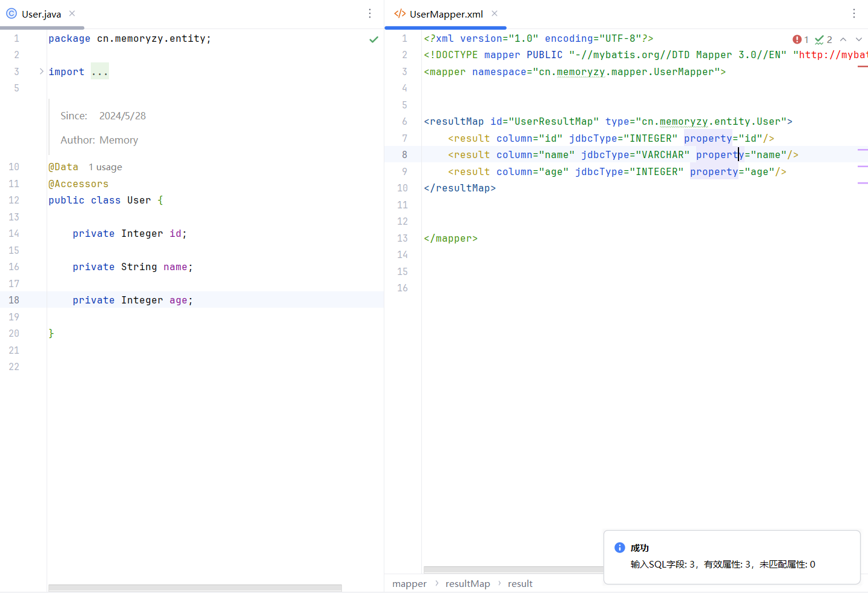Close the UserMapper.xml tab
Image resolution: width=868 pixels, height=593 pixels.
click(x=495, y=13)
